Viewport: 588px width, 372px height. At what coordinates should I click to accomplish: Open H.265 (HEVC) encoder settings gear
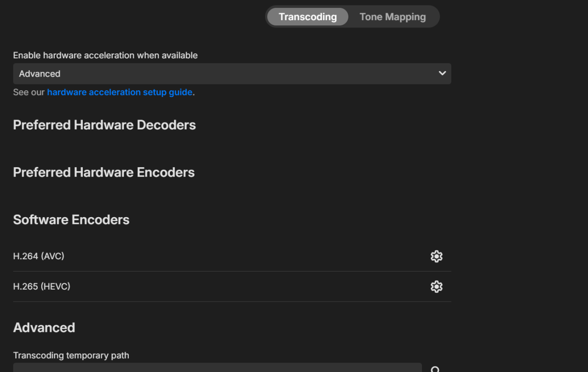tap(436, 286)
